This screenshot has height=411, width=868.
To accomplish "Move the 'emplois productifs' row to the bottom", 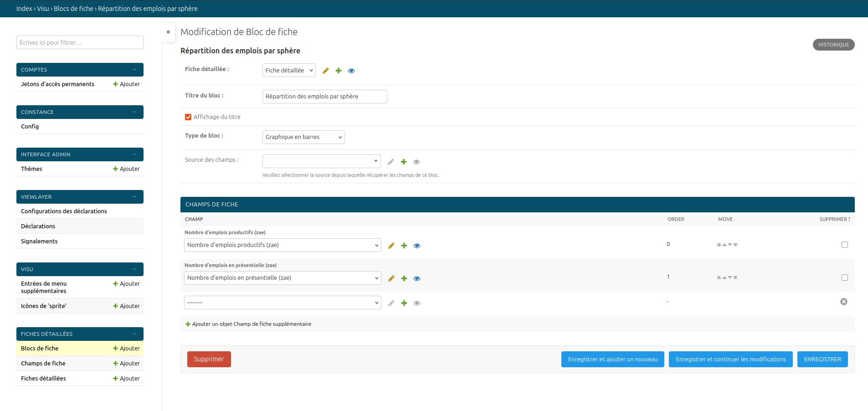I will (x=735, y=245).
